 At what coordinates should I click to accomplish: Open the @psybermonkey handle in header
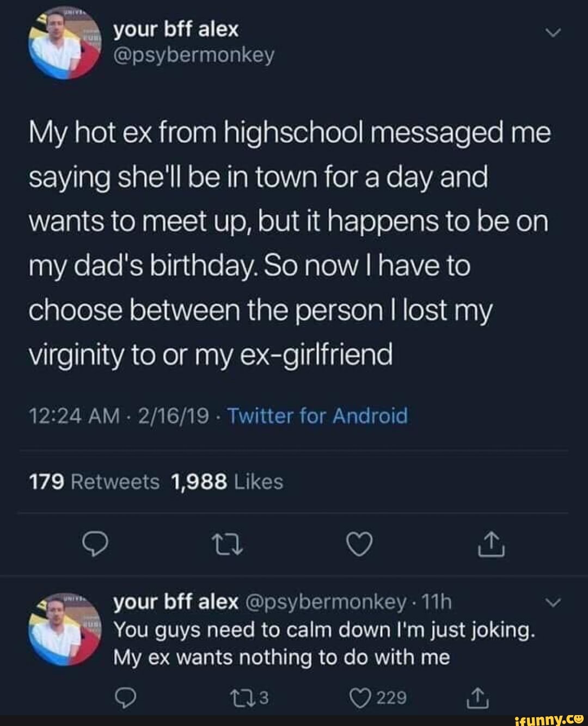point(194,56)
